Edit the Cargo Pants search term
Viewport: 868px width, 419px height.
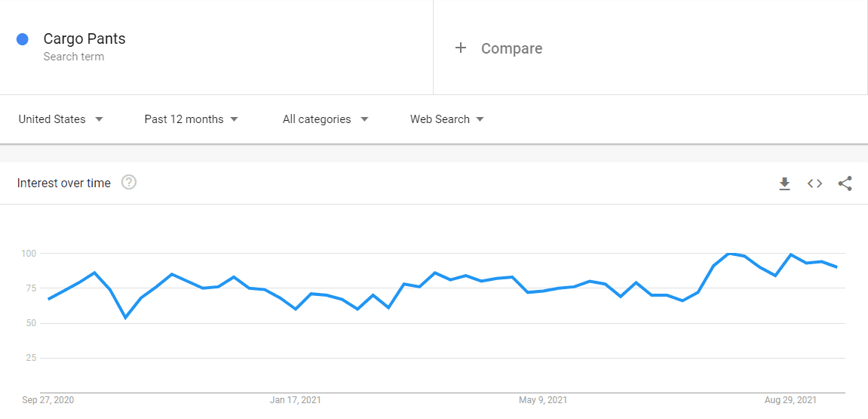pyautogui.click(x=84, y=39)
